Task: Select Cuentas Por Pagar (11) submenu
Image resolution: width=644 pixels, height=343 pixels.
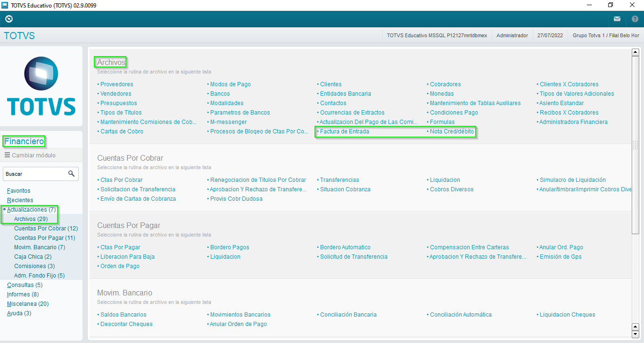Action: [44, 238]
